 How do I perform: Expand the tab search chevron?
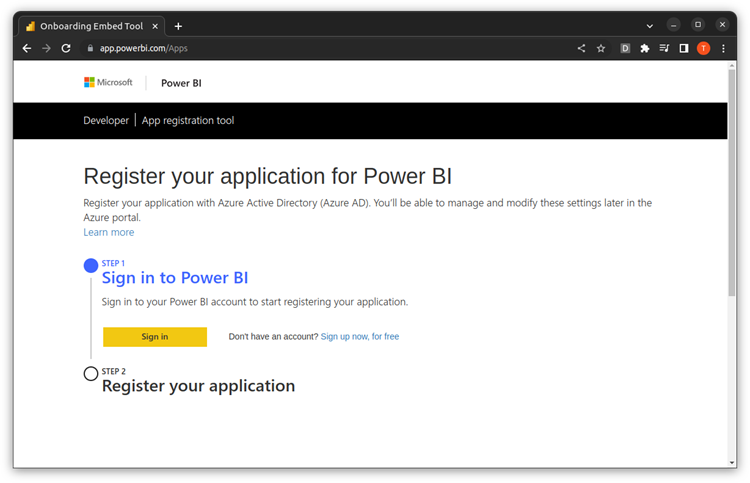[650, 25]
